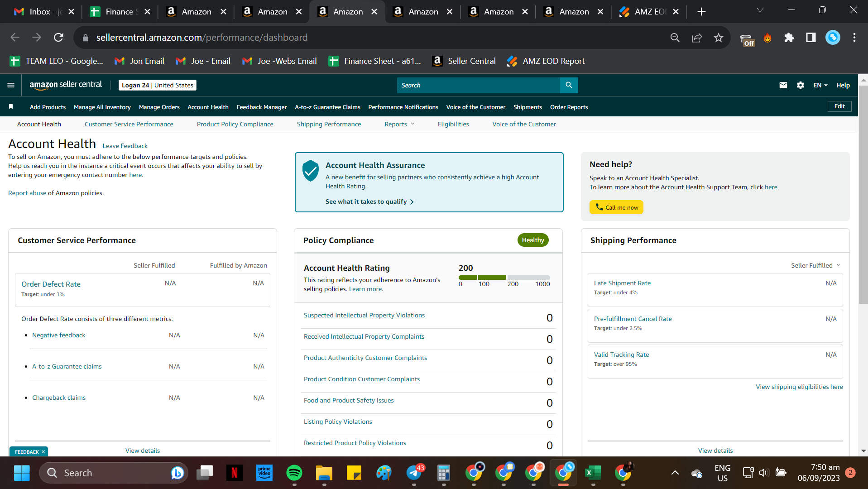This screenshot has width=868, height=489.
Task: Switch to the AMZ EOD browser tab
Action: pos(649,12)
